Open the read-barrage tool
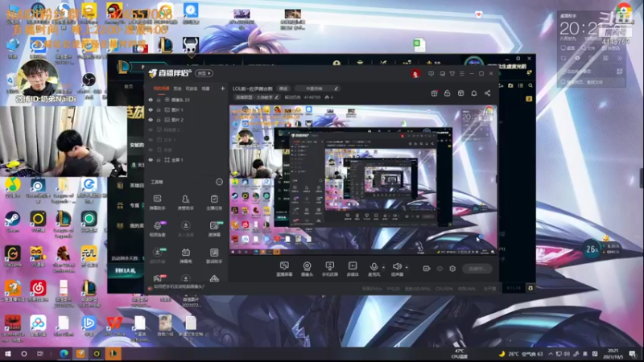The image size is (644, 362). 214,229
